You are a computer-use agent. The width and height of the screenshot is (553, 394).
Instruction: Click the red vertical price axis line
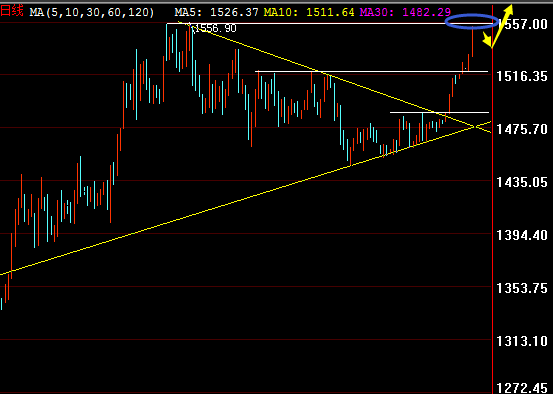click(x=492, y=198)
